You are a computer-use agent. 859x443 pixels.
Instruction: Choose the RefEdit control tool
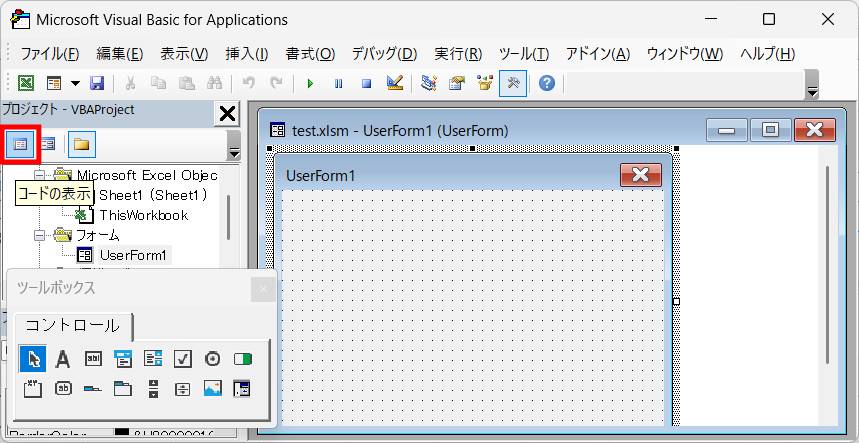coord(242,388)
